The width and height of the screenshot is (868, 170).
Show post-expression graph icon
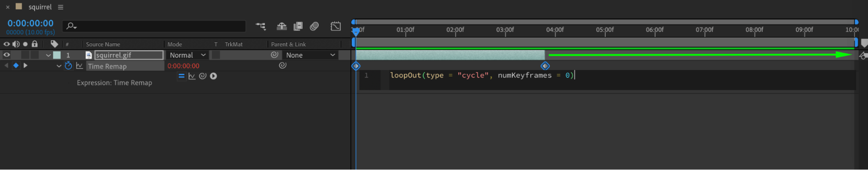pos(192,76)
